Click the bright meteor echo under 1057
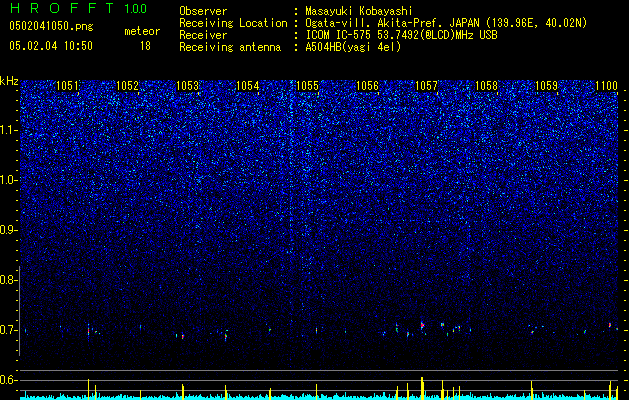Screen dimensions: 629x400 tap(422, 325)
